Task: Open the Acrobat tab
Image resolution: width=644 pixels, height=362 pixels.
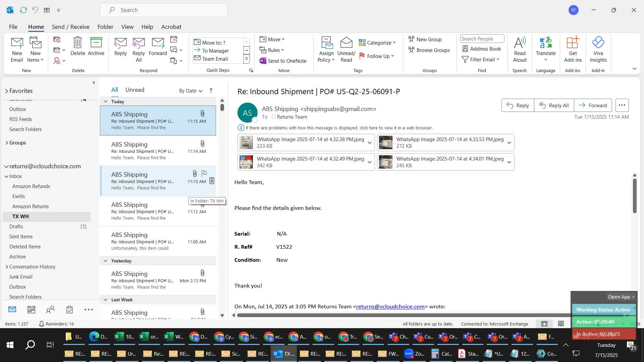Action: [x=171, y=27]
